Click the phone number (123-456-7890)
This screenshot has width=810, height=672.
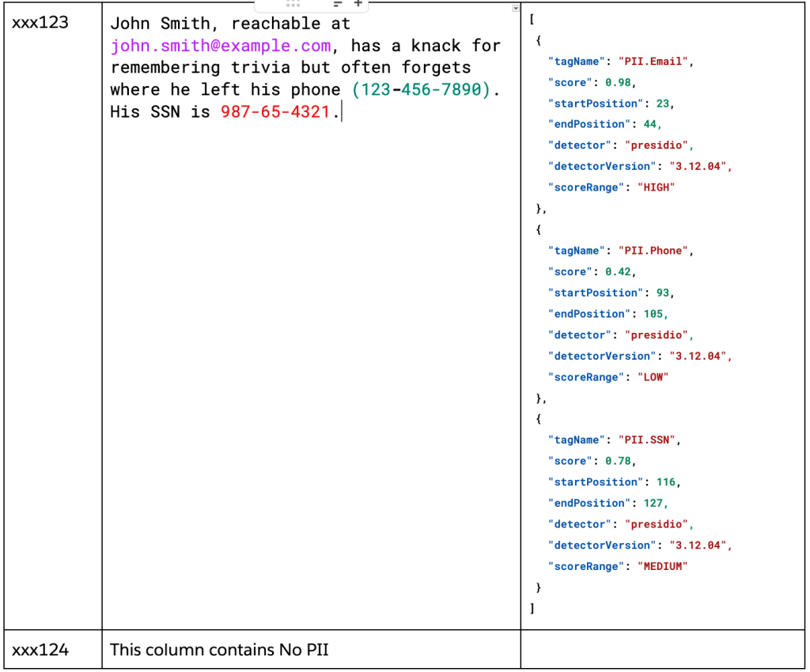coord(422,90)
